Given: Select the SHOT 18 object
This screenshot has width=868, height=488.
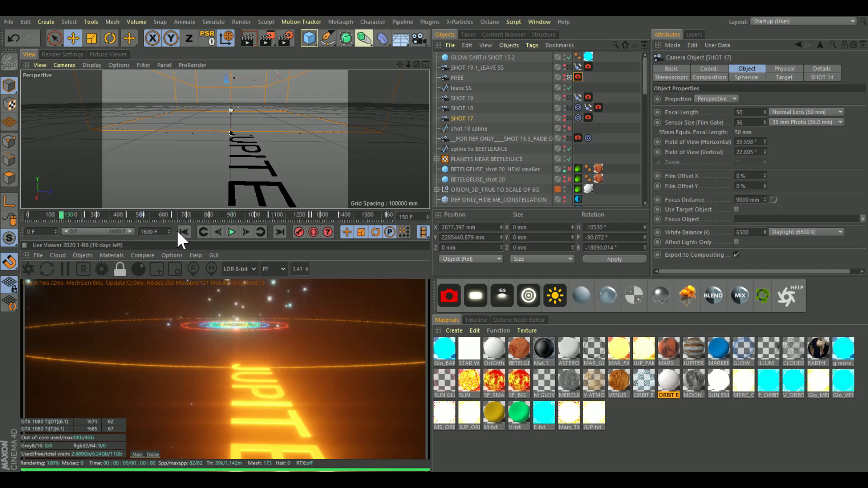Looking at the screenshot, I should click(462, 108).
